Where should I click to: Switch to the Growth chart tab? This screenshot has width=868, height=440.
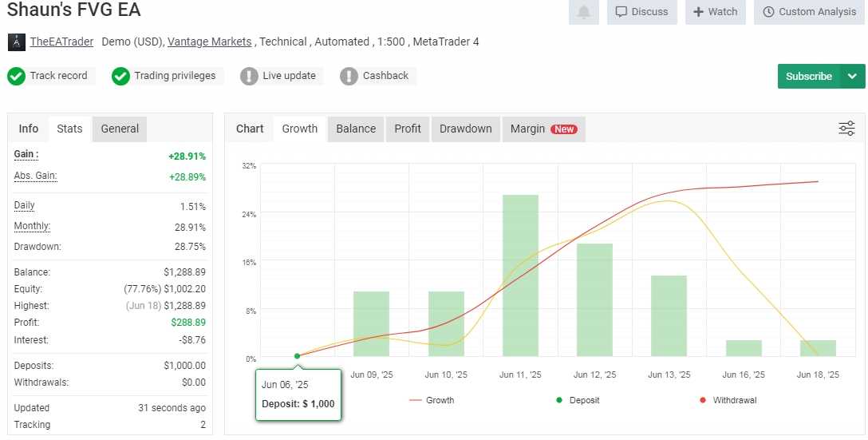pos(299,129)
